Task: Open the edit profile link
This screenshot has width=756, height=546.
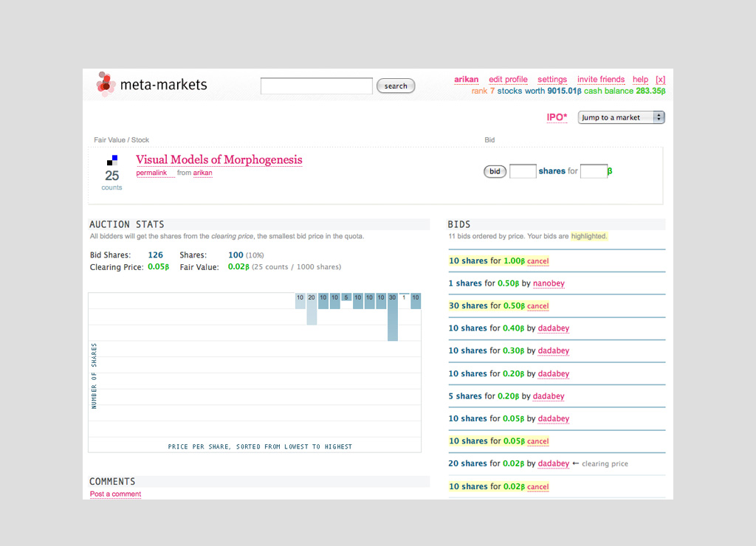Action: (x=508, y=80)
